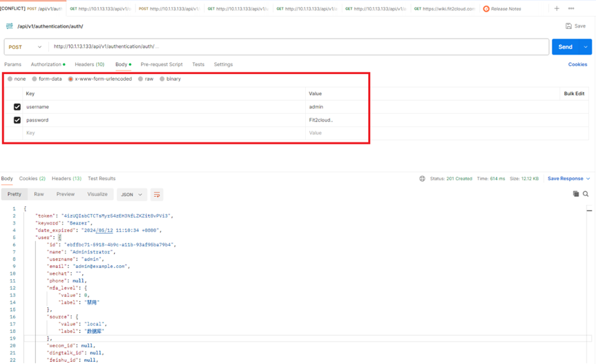Viewport: 596px width, 364px height.
Task: Click the Save disk icon
Action: (568, 26)
